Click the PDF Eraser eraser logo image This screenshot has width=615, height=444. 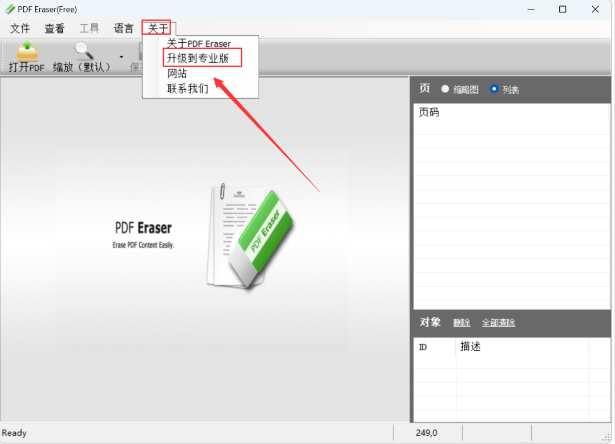click(250, 236)
